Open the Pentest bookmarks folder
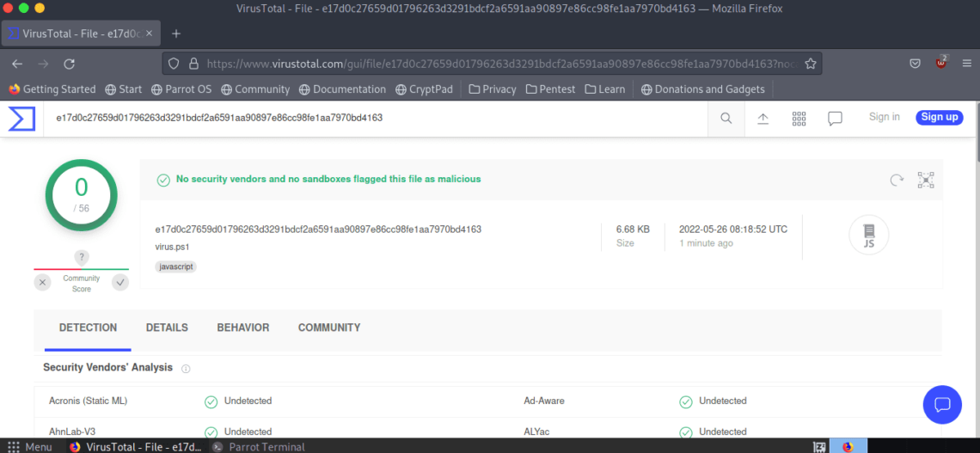980x453 pixels. [550, 89]
